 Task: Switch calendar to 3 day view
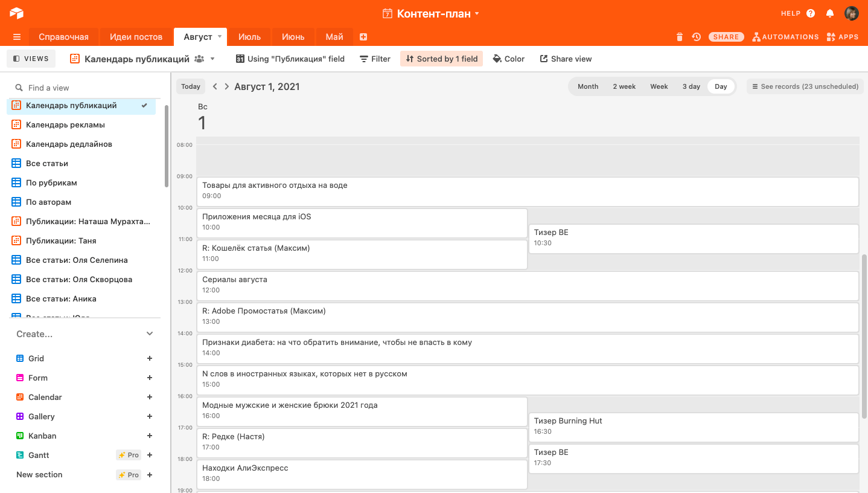pyautogui.click(x=691, y=86)
